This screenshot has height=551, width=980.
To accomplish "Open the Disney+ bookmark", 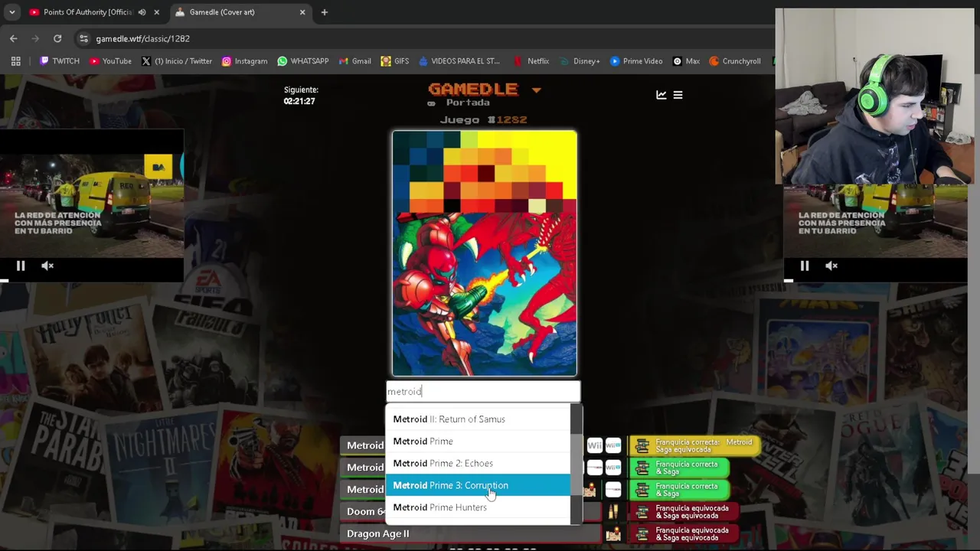I will tap(580, 61).
